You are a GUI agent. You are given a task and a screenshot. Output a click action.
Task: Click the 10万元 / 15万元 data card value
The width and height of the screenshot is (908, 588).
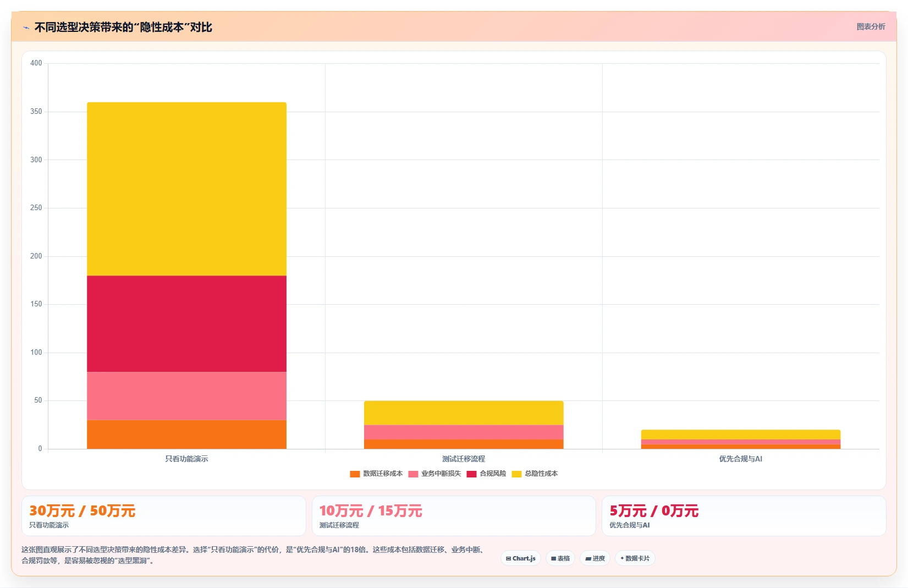click(x=371, y=511)
